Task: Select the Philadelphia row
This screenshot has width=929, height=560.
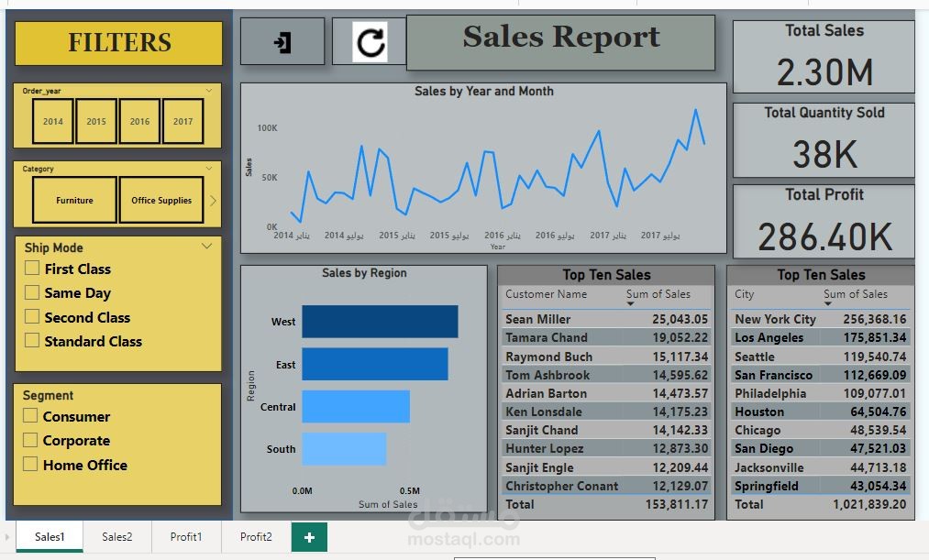Action: (820, 393)
